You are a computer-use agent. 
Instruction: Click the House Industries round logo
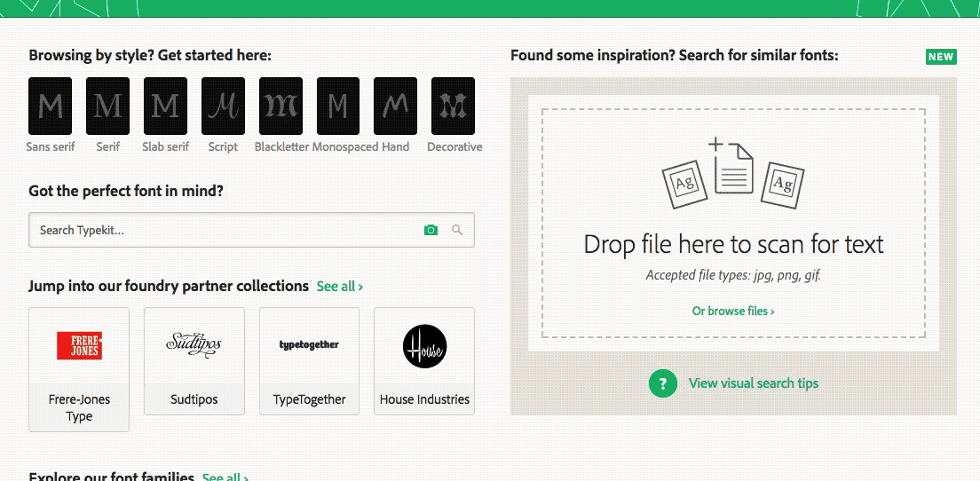click(424, 346)
